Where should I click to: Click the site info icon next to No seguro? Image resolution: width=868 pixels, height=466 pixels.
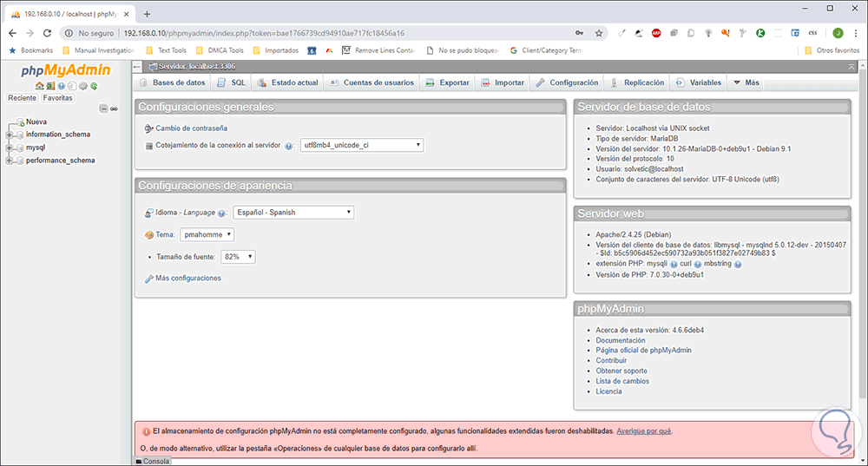pos(69,33)
